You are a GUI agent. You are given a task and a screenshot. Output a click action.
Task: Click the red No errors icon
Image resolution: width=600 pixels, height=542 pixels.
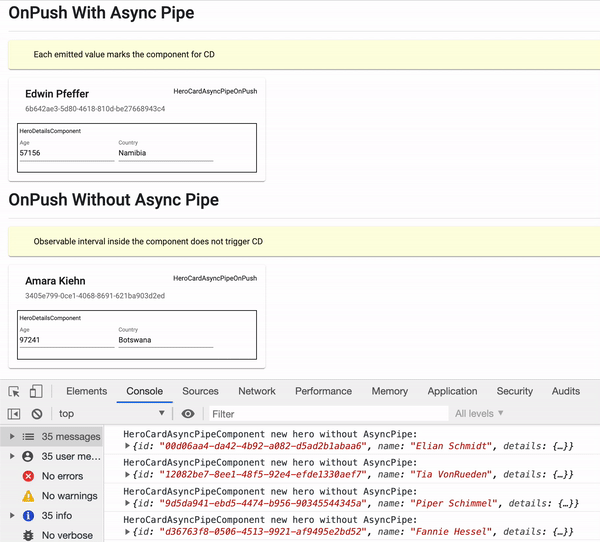28,476
